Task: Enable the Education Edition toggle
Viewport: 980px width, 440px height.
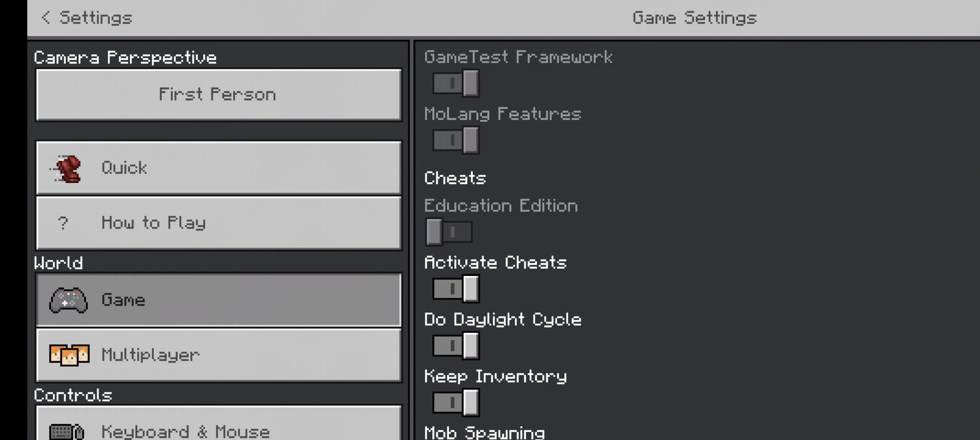Action: coord(449,232)
